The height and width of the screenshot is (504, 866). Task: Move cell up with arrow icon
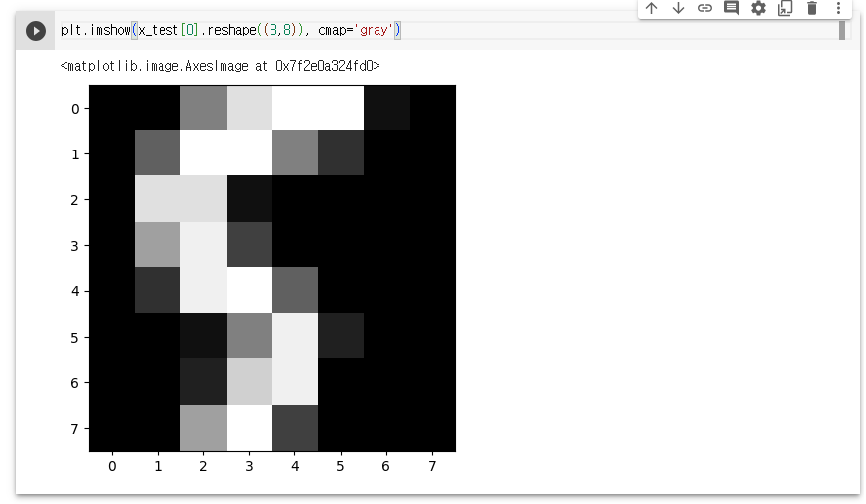(x=652, y=8)
